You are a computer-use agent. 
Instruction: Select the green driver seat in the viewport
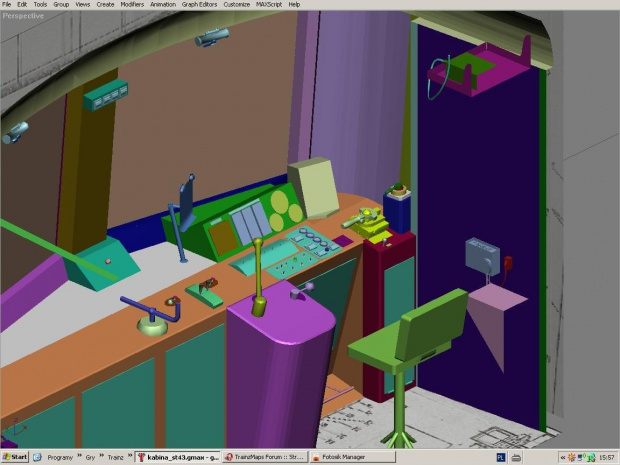pos(420,330)
